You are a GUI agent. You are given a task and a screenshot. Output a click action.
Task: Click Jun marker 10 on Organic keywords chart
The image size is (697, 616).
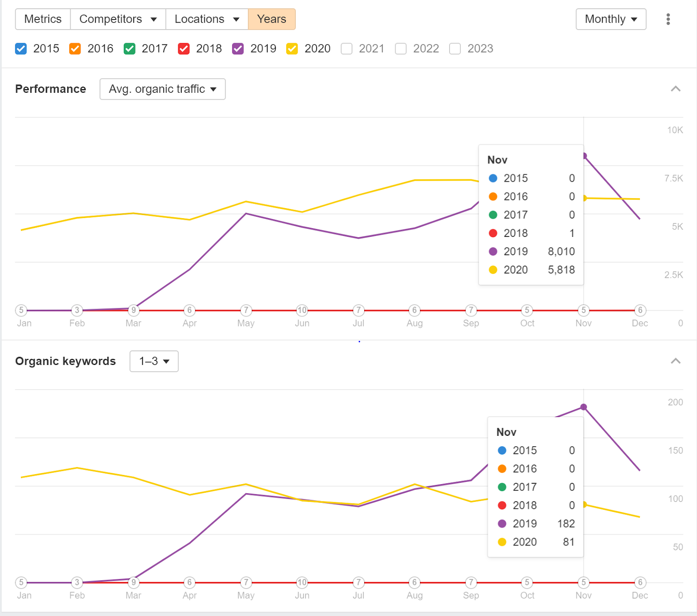tap(302, 582)
